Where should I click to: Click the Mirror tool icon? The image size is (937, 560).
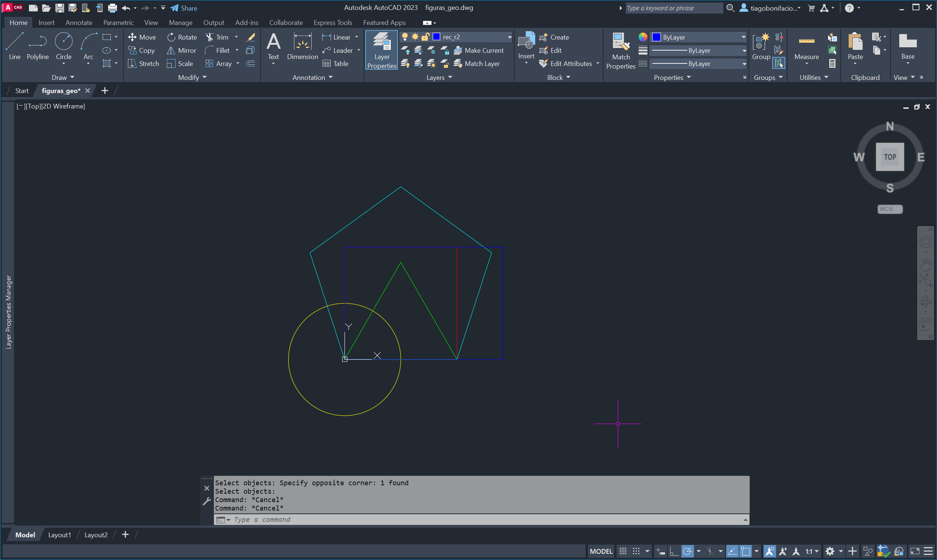[171, 50]
